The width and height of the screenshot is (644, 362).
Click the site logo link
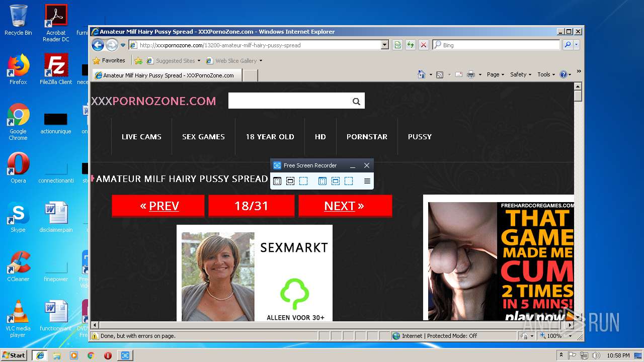153,101
